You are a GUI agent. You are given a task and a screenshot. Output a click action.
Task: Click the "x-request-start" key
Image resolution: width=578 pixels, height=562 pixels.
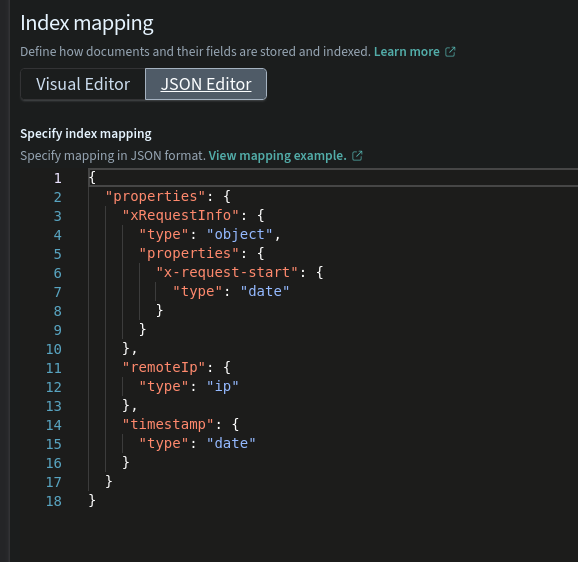227,272
